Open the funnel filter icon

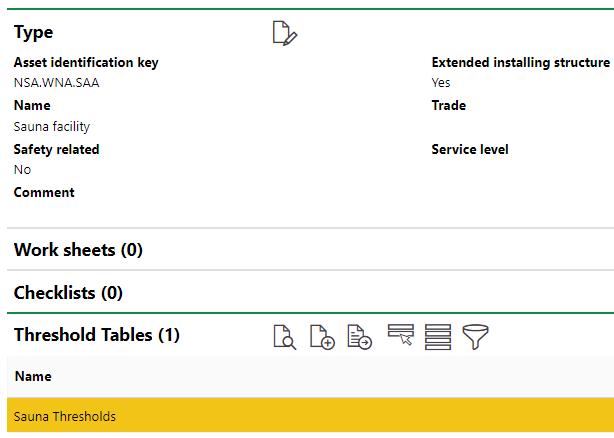[476, 336]
